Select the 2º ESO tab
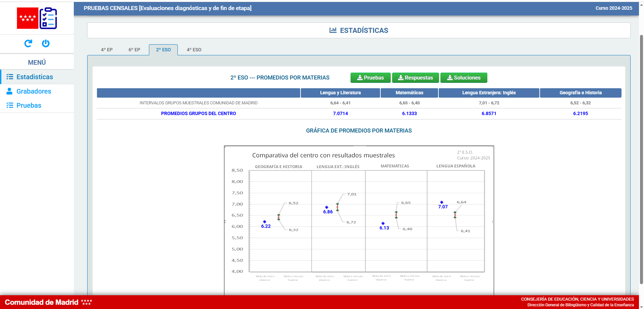644x309 pixels. [x=163, y=50]
